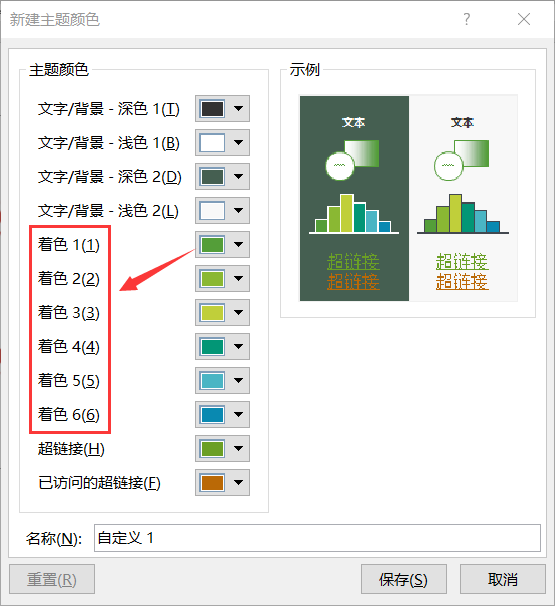This screenshot has height=606, width=555.
Task: Click the 着色 6 blue color swatch
Action: 212,415
